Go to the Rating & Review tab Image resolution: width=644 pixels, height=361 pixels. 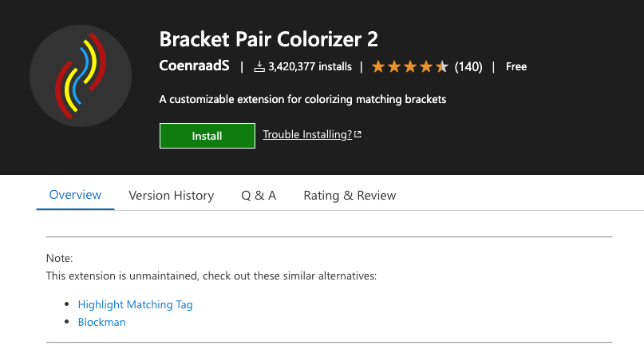point(350,195)
